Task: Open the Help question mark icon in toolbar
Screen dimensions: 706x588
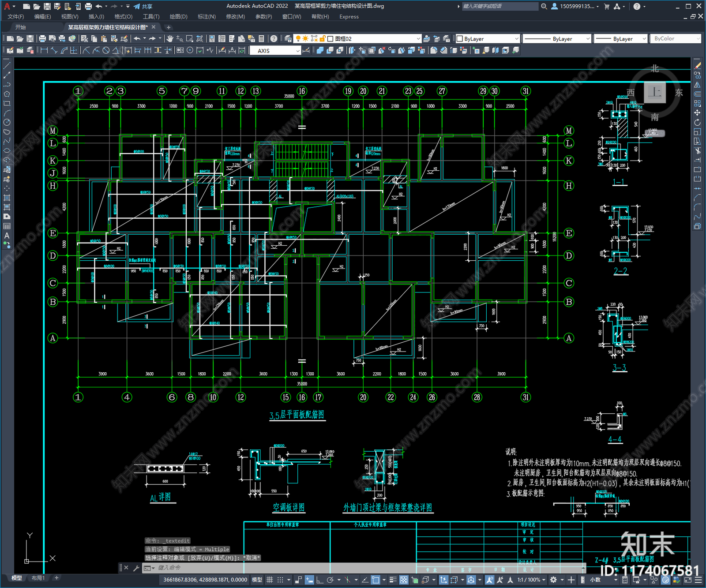Action: (274, 39)
